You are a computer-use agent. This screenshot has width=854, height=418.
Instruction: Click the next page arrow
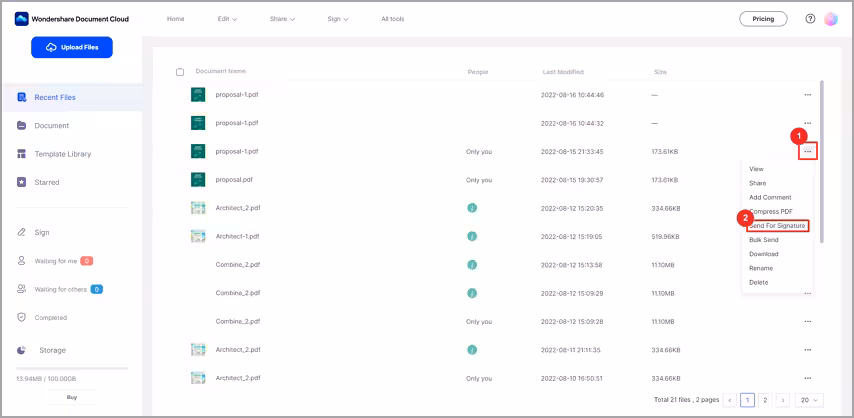[x=783, y=400]
